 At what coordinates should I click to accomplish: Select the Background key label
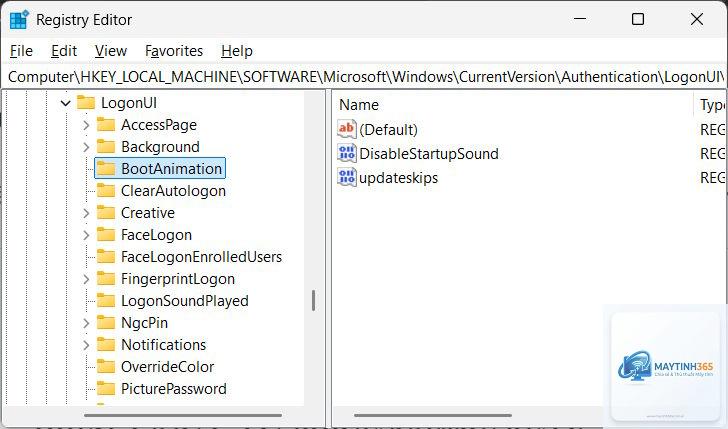160,147
